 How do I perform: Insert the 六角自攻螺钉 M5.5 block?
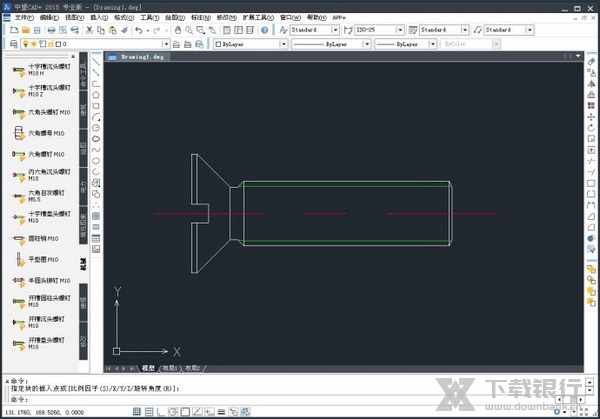[38, 196]
